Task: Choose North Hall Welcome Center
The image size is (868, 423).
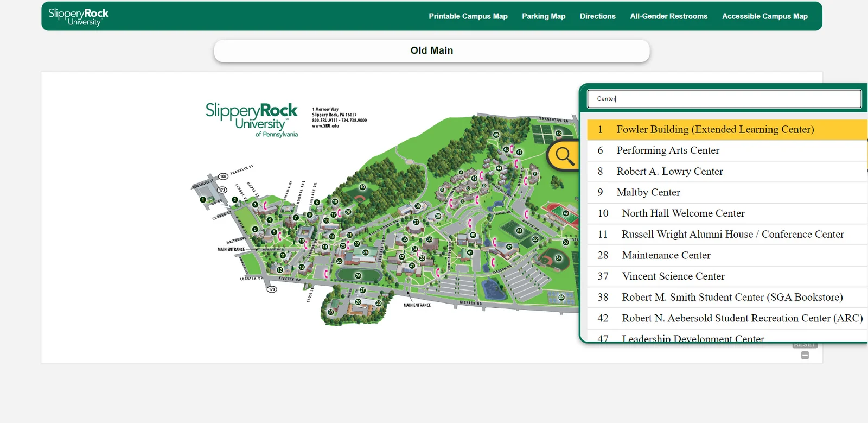Action: 727,213
